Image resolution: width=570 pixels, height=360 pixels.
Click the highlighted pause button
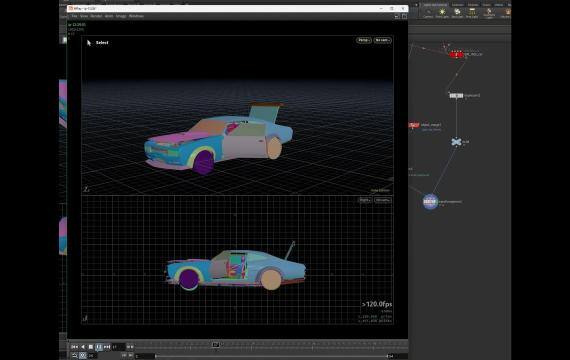tap(99, 347)
